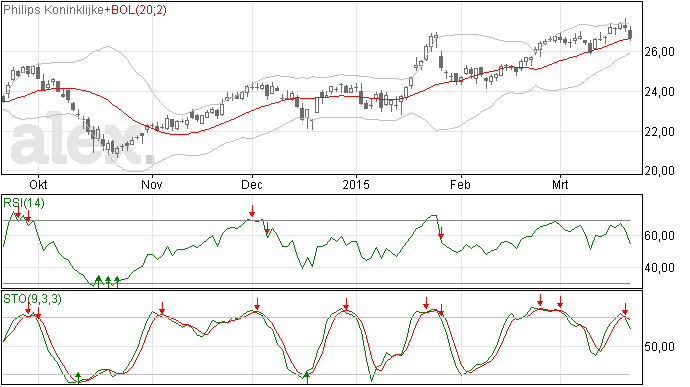Select the 40,00 RSI axis value
The width and height of the screenshot is (690, 387).
coord(659,268)
